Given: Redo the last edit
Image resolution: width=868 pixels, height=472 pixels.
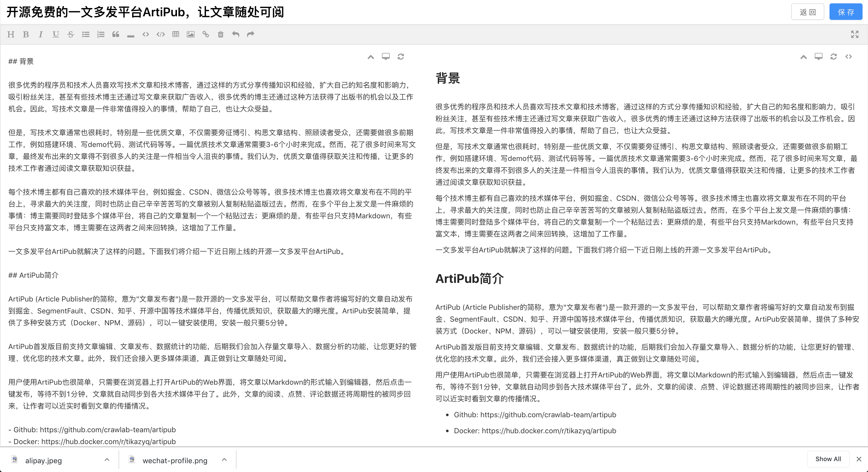Looking at the screenshot, I should coord(250,34).
